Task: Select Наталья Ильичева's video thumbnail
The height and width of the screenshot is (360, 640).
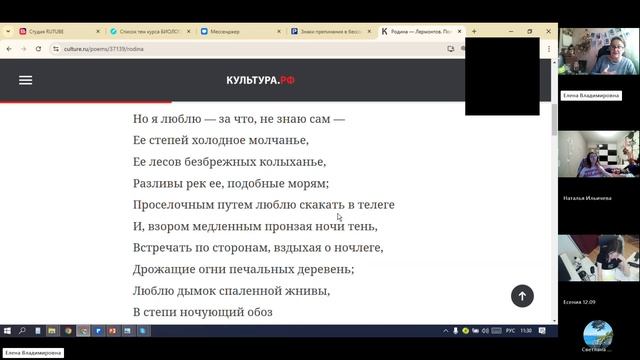Action: pyautogui.click(x=598, y=154)
